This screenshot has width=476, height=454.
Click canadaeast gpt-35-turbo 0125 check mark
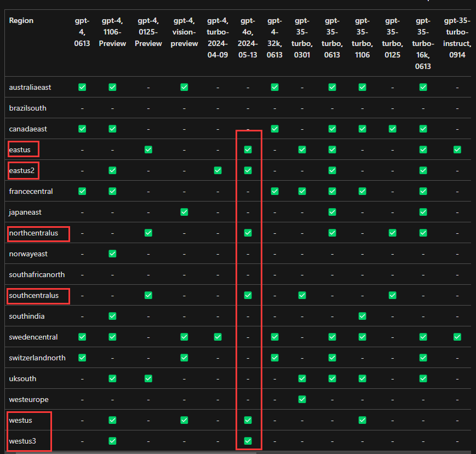point(392,129)
